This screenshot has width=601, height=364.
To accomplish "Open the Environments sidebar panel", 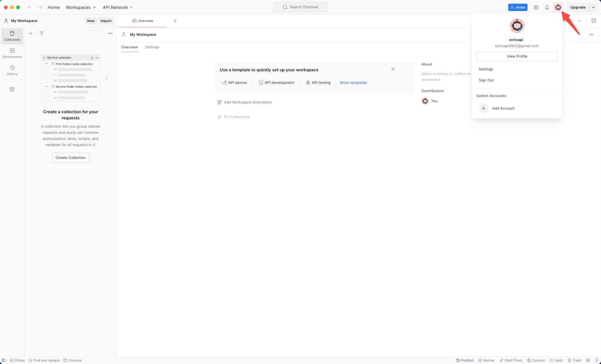I will pyautogui.click(x=12, y=53).
